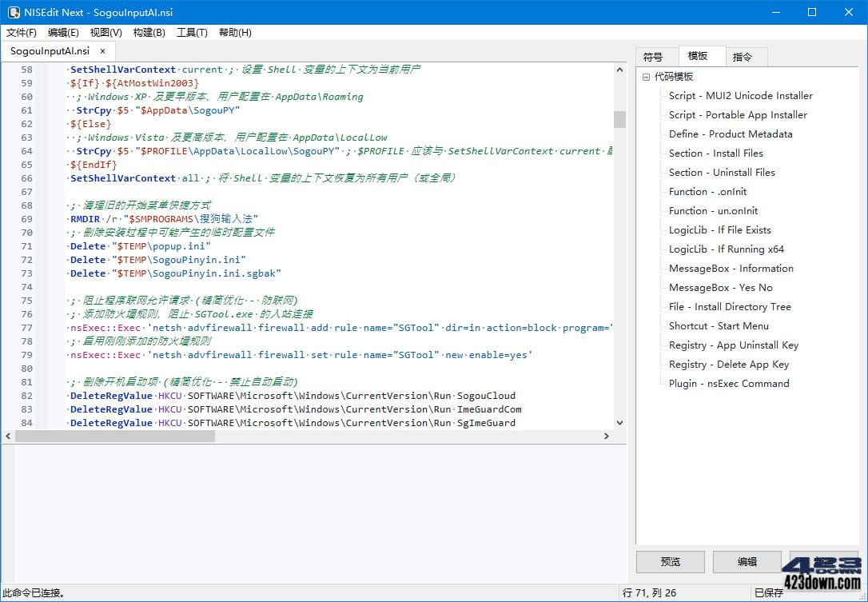Image resolution: width=868 pixels, height=602 pixels.
Task: Open the 工具(T) menu
Action: click(192, 33)
